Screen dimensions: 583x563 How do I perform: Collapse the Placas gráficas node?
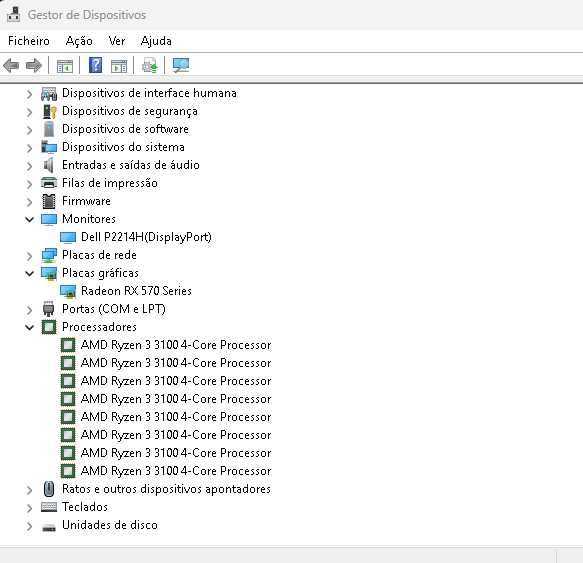[29, 274]
